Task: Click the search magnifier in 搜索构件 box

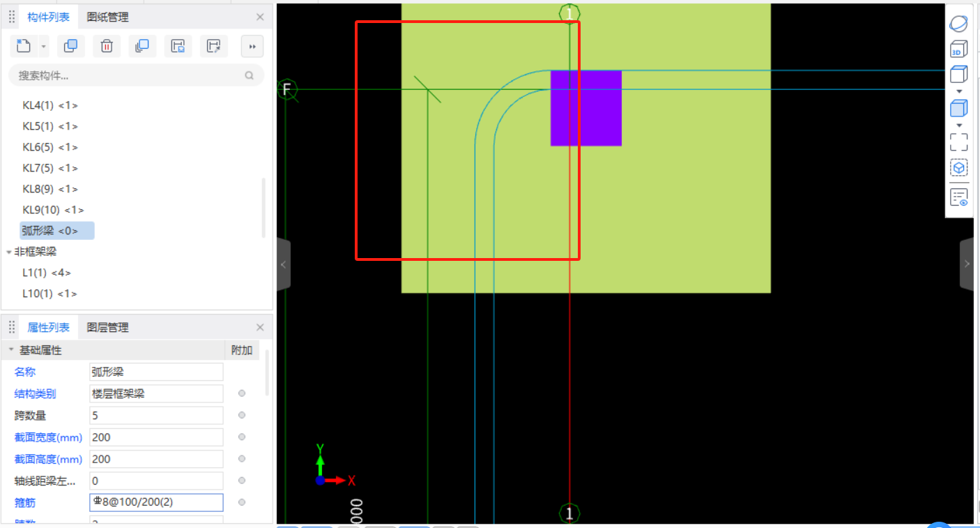Action: tap(250, 75)
